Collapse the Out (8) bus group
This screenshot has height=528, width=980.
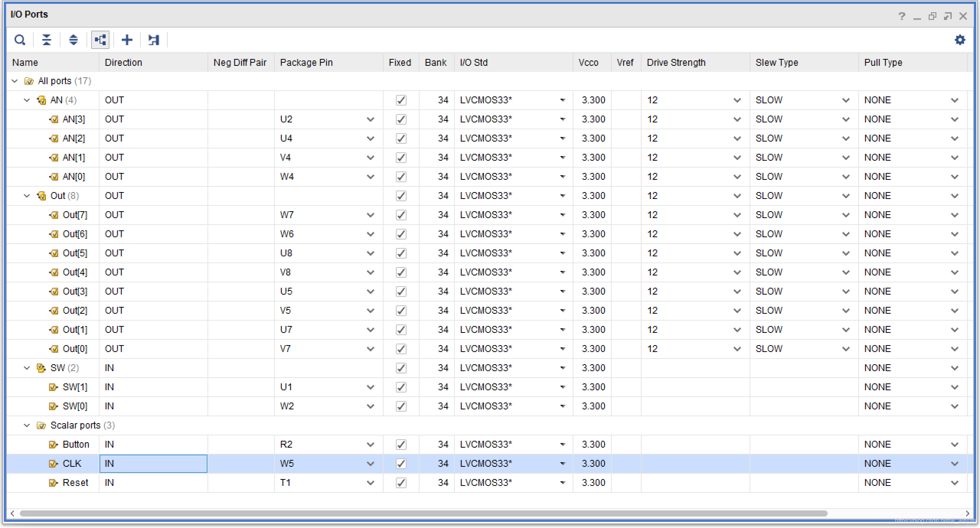click(x=27, y=196)
